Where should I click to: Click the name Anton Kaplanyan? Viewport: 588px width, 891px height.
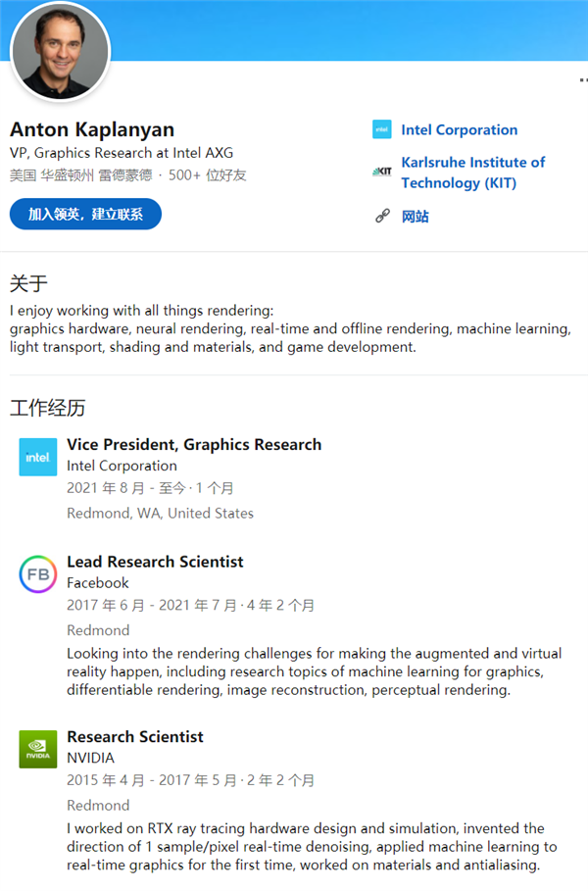(92, 128)
